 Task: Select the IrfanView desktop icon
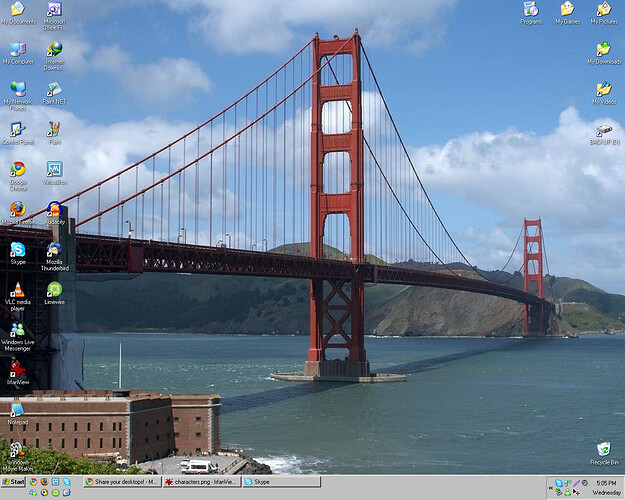[x=18, y=369]
